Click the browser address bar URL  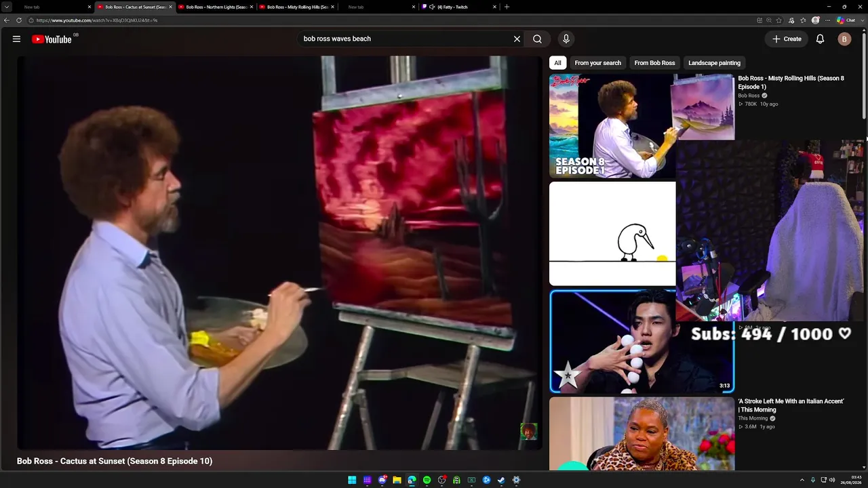(x=97, y=20)
